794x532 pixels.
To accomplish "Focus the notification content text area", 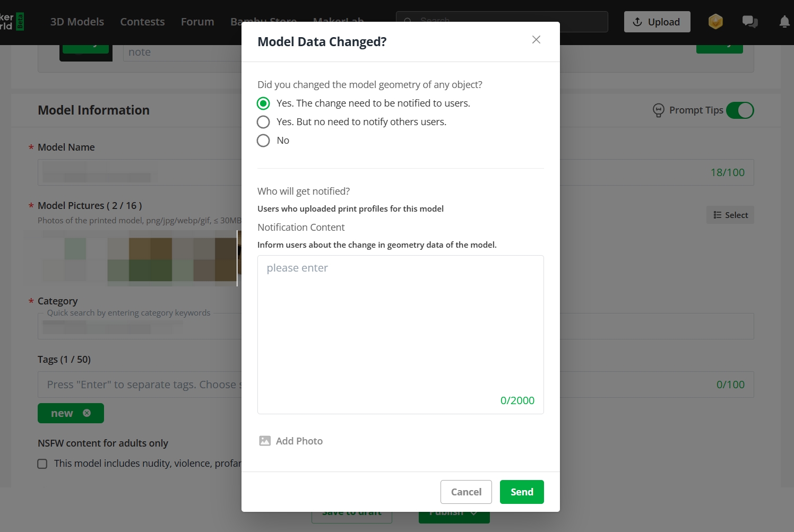I will (x=401, y=335).
